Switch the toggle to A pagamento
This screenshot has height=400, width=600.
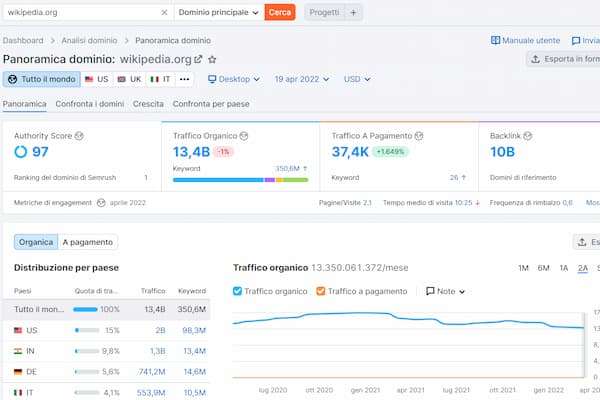[88, 242]
